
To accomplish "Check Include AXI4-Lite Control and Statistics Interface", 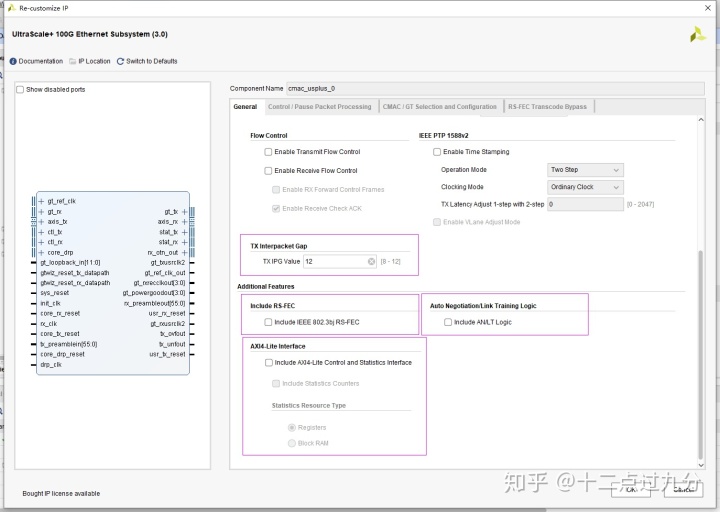I will [269, 363].
